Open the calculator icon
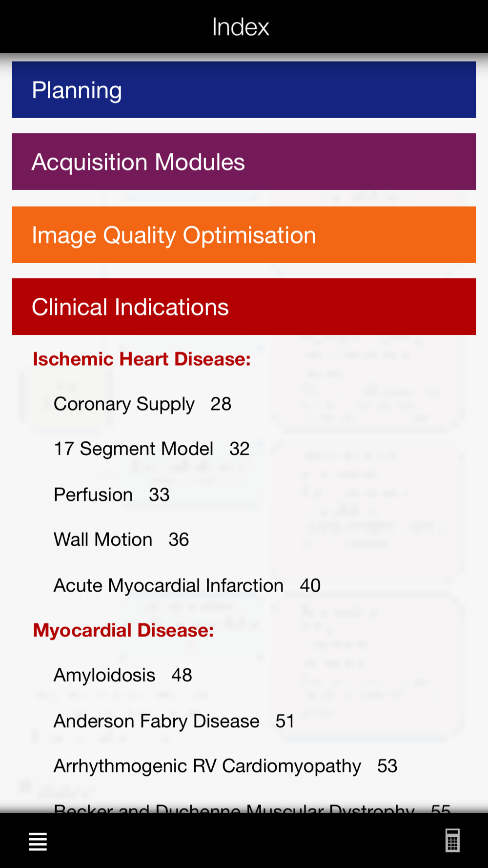The height and width of the screenshot is (868, 488). click(x=452, y=840)
